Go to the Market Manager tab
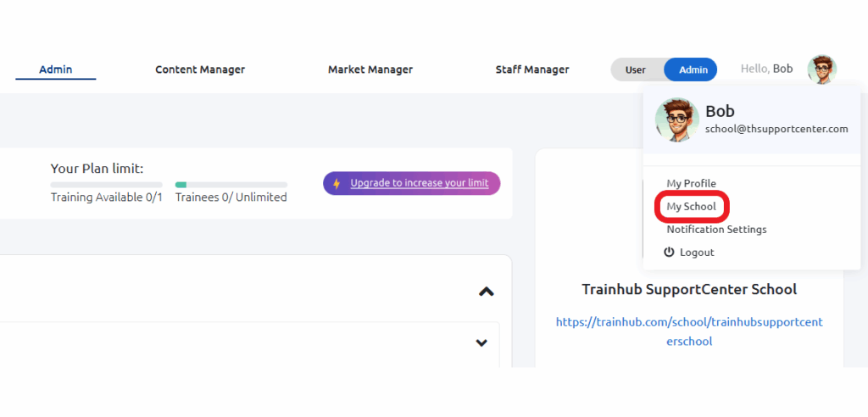This screenshot has width=868, height=417. tap(370, 69)
